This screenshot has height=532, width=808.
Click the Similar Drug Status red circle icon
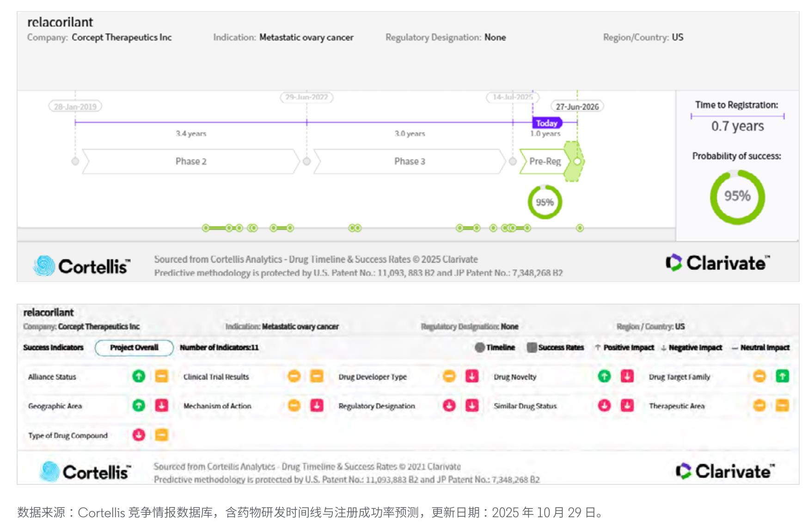point(604,406)
